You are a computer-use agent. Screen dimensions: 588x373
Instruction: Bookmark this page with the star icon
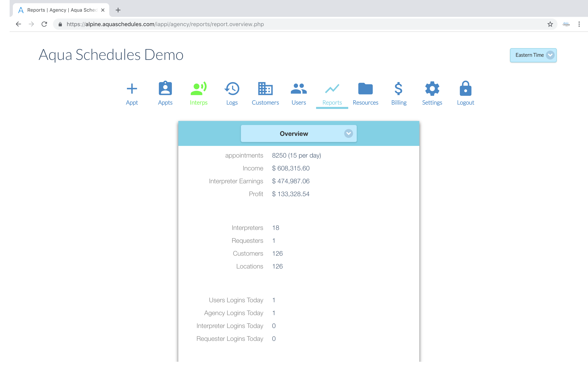[x=550, y=24]
